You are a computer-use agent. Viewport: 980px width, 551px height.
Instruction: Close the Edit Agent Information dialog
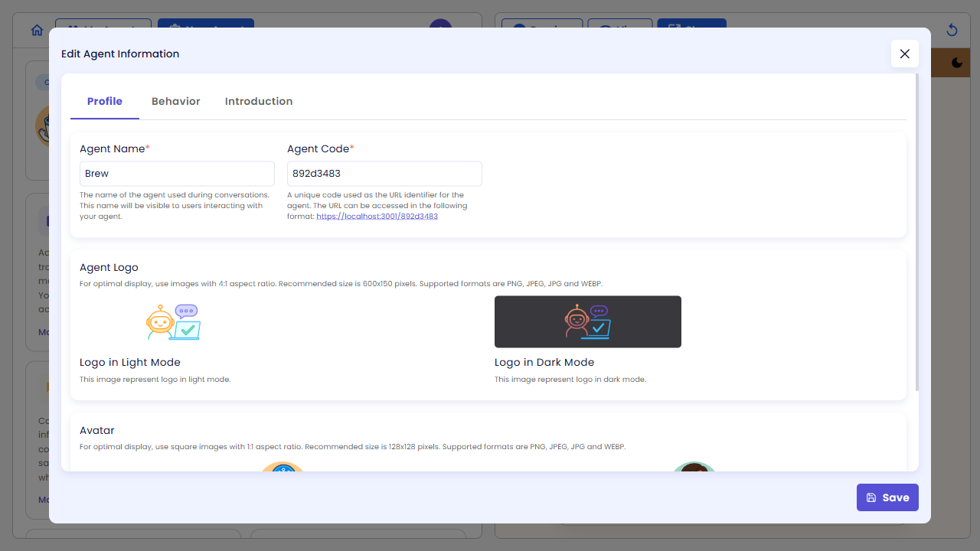(x=905, y=54)
